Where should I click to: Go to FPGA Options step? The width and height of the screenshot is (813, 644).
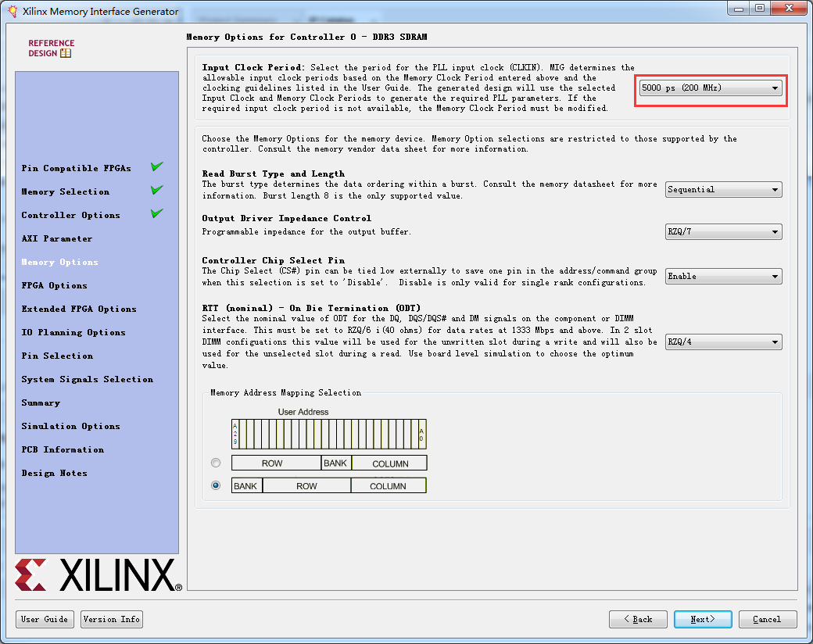point(55,286)
